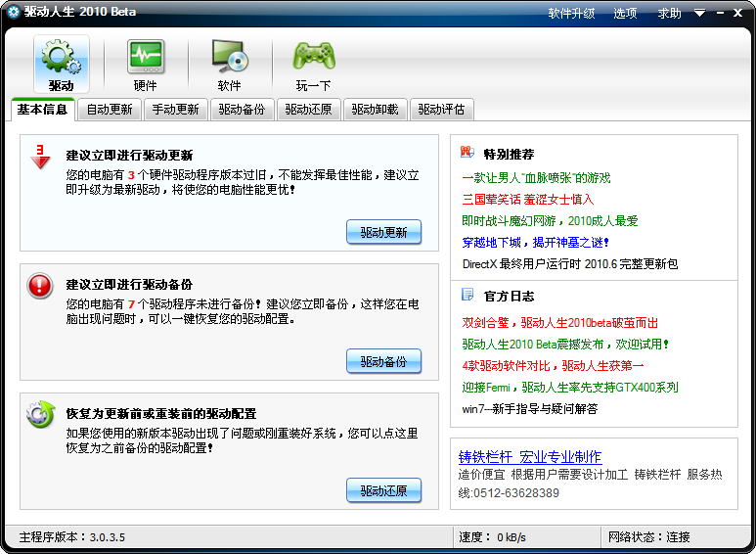The width and height of the screenshot is (756, 554).
Task: Open the 硬件 hardware monitor icon
Action: coord(146,65)
